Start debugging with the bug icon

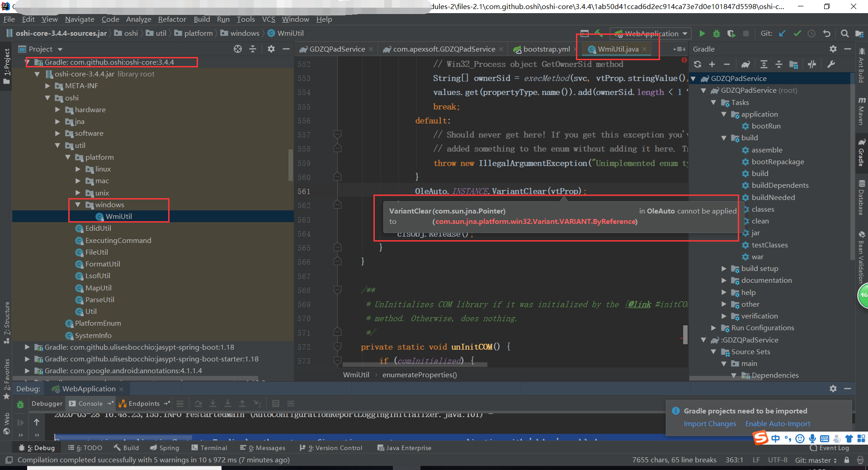(717, 33)
